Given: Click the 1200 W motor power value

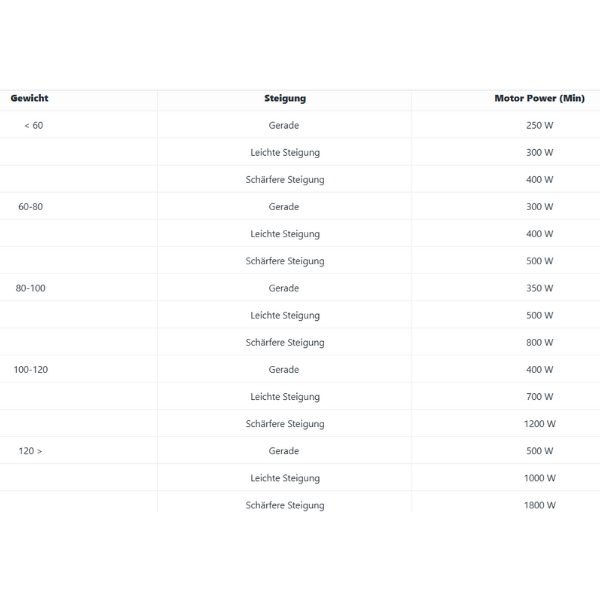Looking at the screenshot, I should pyautogui.click(x=540, y=424).
